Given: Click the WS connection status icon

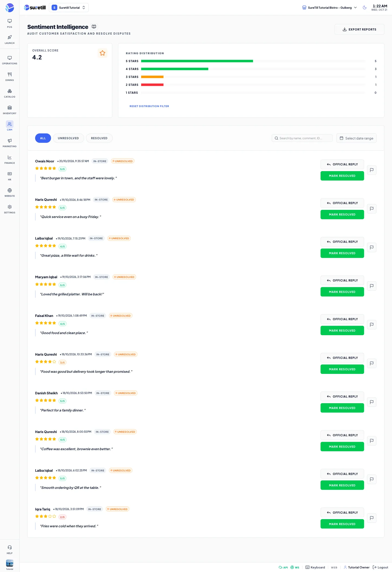Looking at the screenshot, I should click(x=295, y=567).
